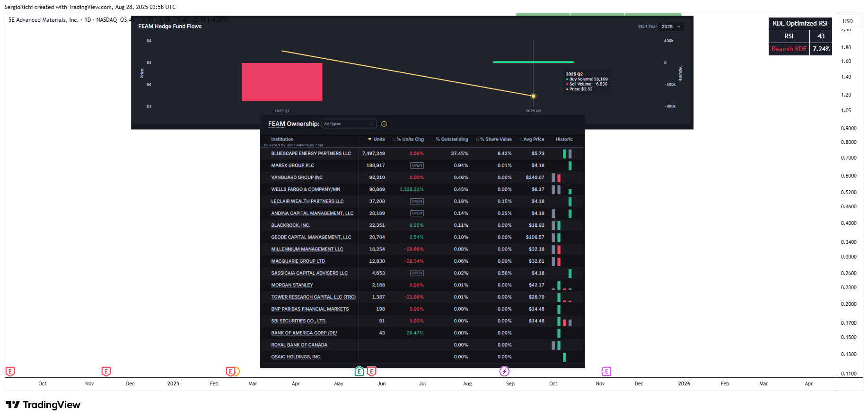
Task: Click the RSI value 43 cell
Action: 821,36
